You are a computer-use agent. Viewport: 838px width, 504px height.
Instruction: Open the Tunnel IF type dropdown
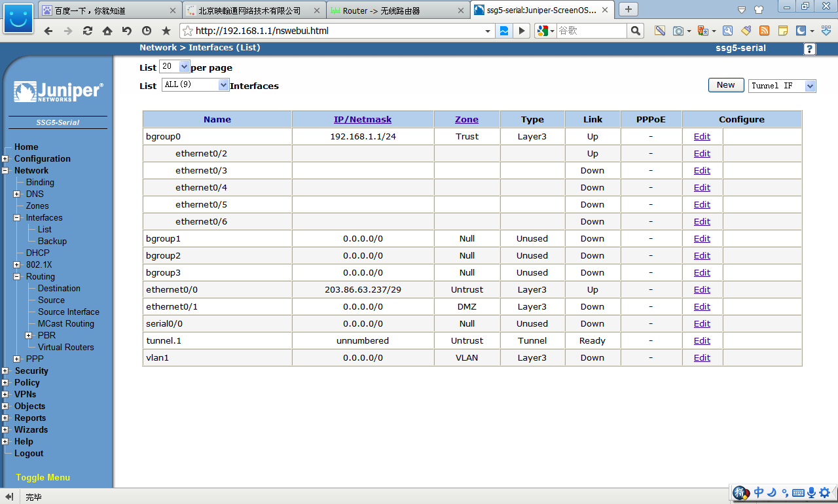click(x=810, y=86)
